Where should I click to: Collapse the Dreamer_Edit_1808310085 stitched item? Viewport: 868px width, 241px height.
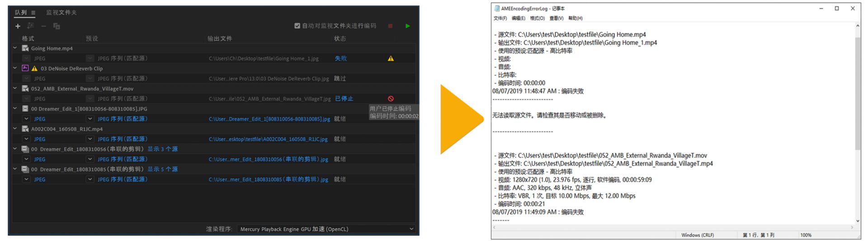tap(14, 169)
